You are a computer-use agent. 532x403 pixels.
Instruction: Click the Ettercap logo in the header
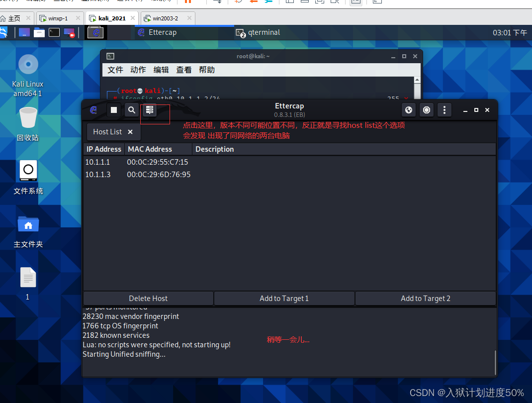93,110
